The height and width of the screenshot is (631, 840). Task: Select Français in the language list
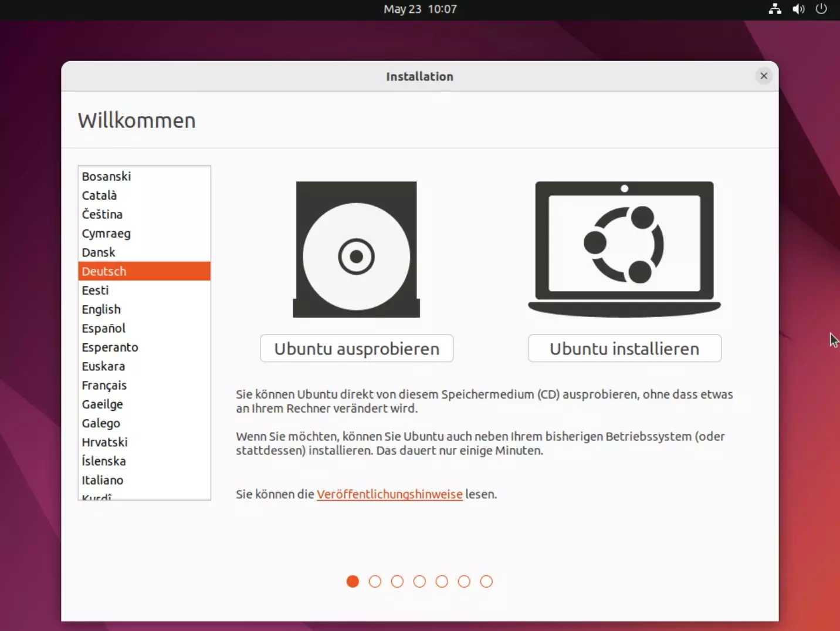(104, 385)
